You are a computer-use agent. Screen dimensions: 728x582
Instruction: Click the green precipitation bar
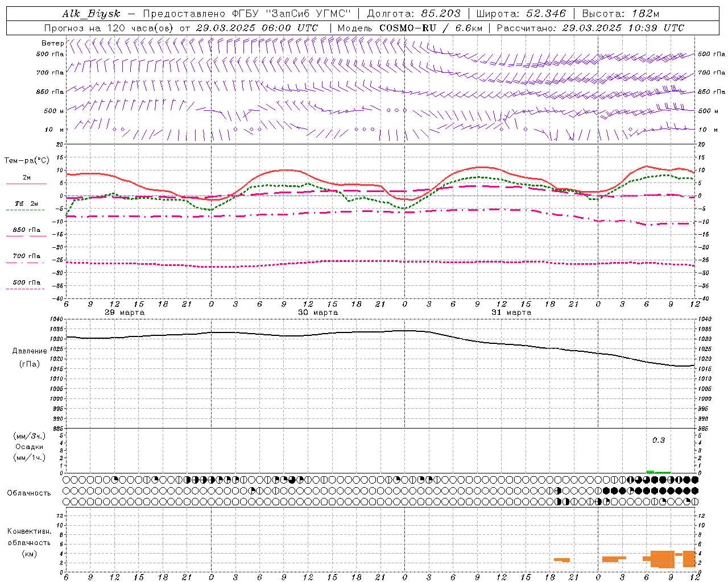point(659,472)
